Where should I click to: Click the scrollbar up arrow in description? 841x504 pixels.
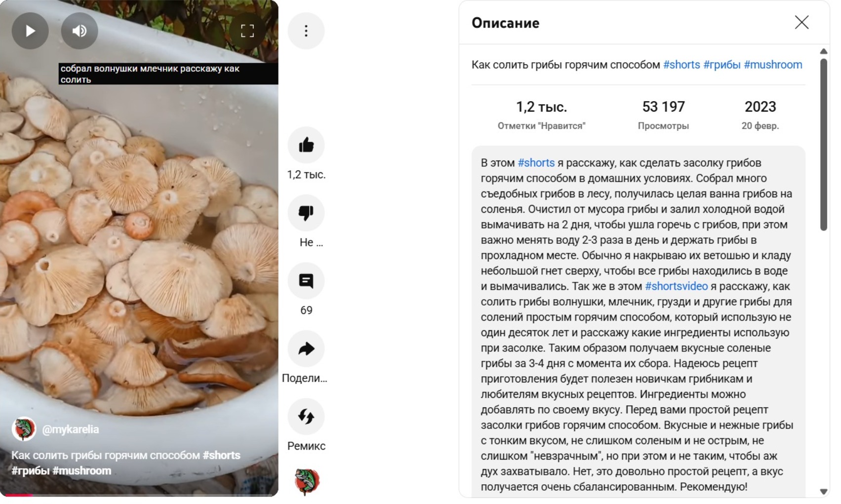coord(823,51)
